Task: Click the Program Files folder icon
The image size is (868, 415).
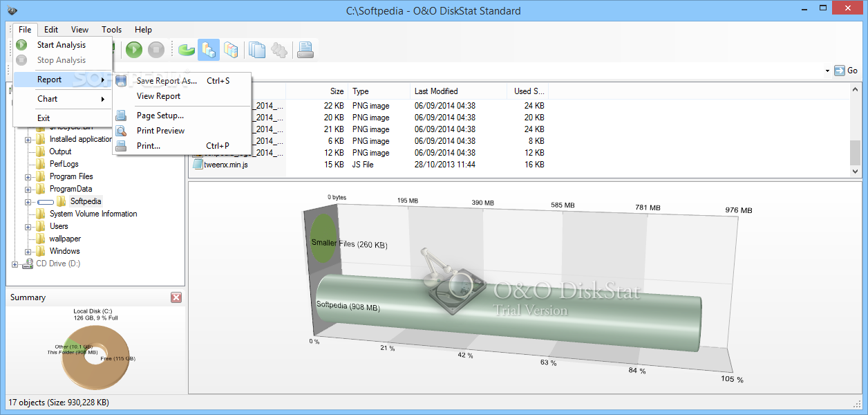Action: point(41,176)
